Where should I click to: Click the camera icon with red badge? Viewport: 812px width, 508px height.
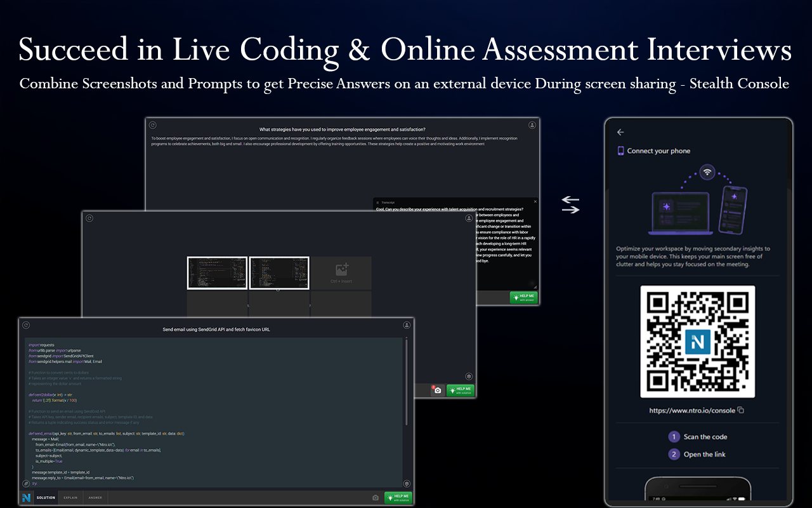pyautogui.click(x=437, y=391)
